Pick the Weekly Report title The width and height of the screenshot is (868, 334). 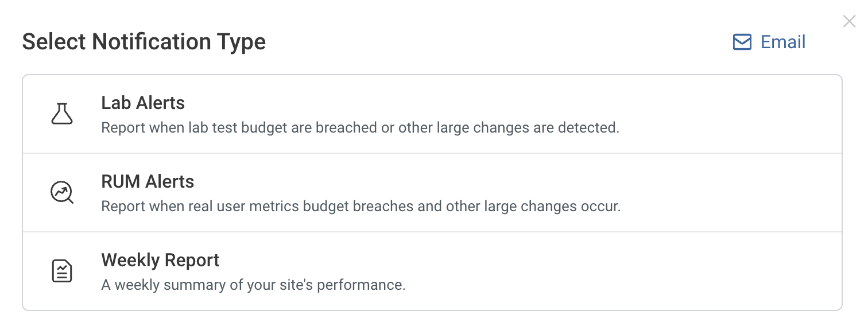[x=160, y=260]
